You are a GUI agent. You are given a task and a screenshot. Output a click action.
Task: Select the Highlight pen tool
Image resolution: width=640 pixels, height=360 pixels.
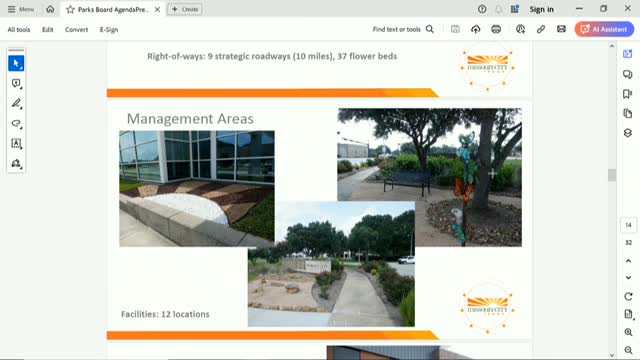coord(16,103)
